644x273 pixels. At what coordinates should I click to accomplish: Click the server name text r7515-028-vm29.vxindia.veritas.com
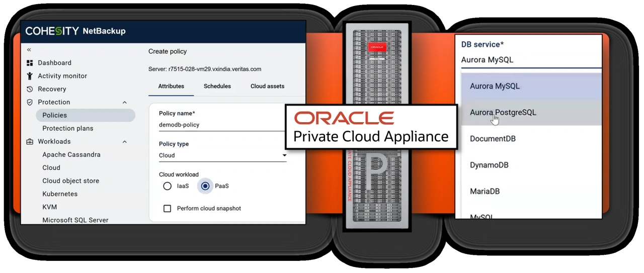(x=215, y=69)
